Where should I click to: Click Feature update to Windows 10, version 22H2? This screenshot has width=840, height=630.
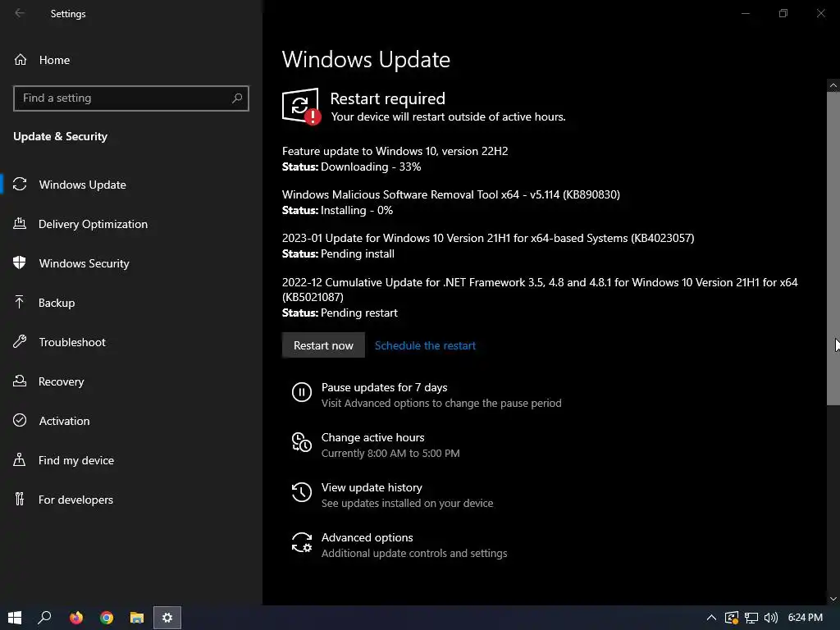395,151
